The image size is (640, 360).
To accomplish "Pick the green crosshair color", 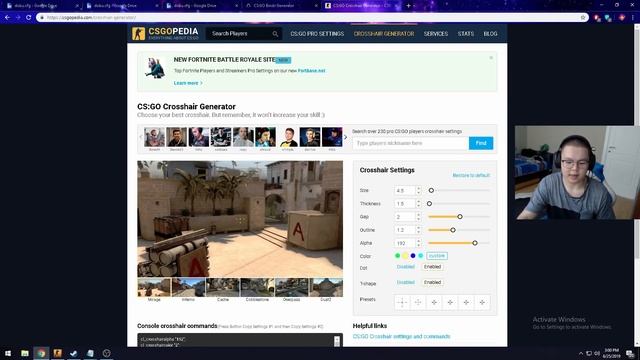I will coord(397,256).
